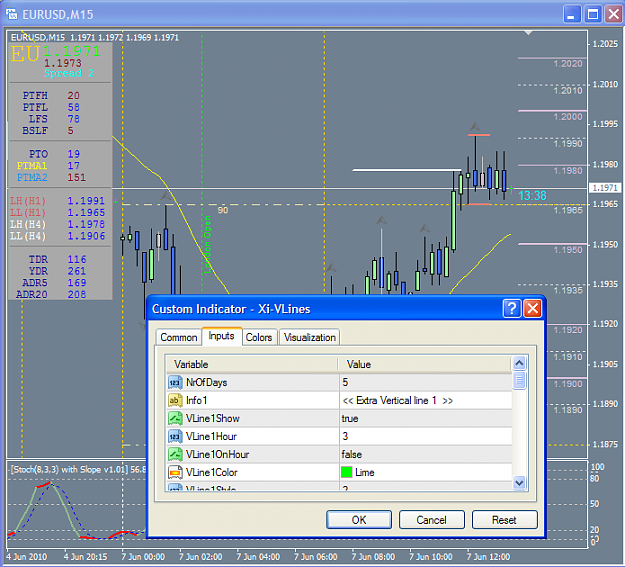The height and width of the screenshot is (567, 625).
Task: Click the inputs list scrollbar thumb
Action: [x=519, y=380]
